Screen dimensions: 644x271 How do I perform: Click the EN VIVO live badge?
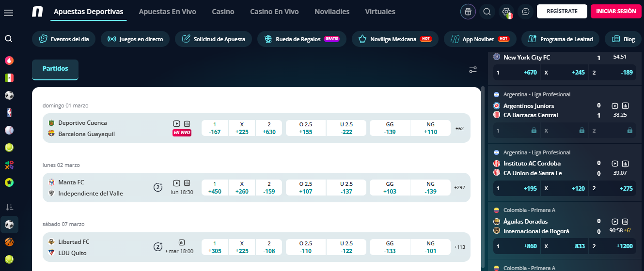(182, 133)
